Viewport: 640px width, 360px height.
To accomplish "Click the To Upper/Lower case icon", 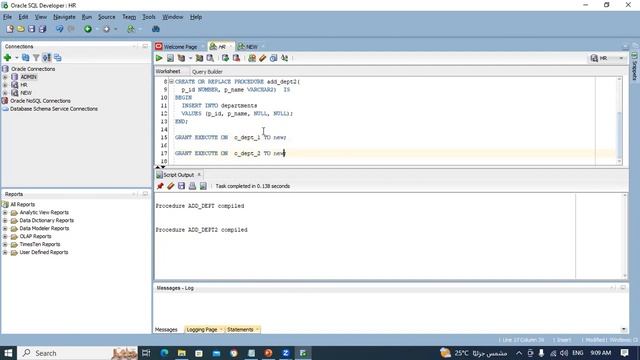I will pos(284,58).
